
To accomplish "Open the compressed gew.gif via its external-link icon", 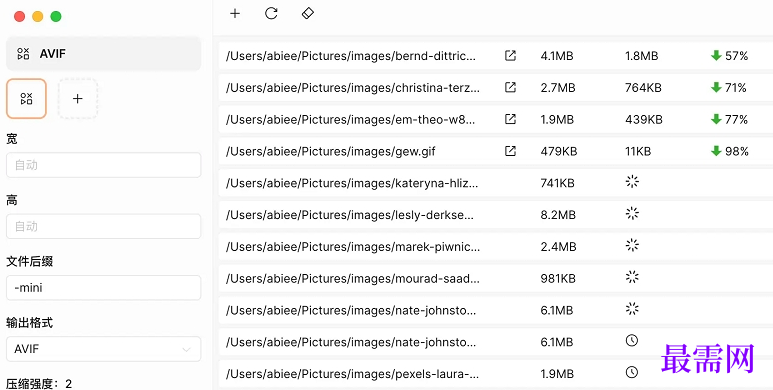I will coord(510,151).
